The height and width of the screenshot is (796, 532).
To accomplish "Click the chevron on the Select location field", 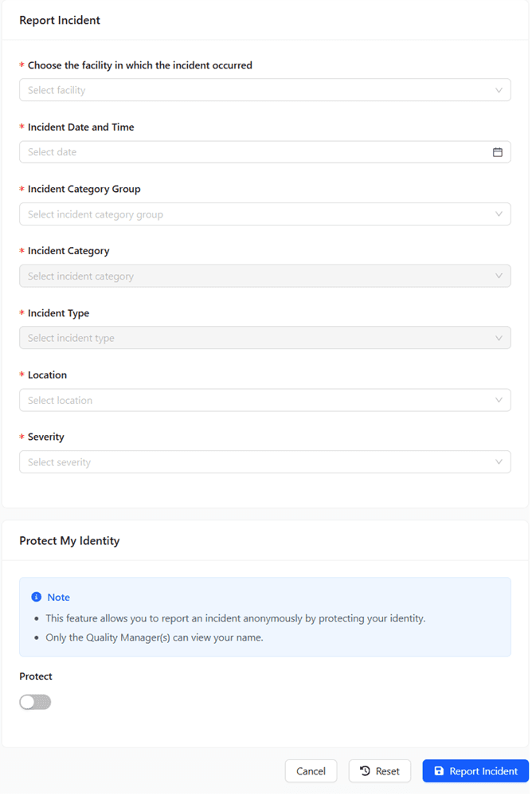I will click(x=499, y=399).
